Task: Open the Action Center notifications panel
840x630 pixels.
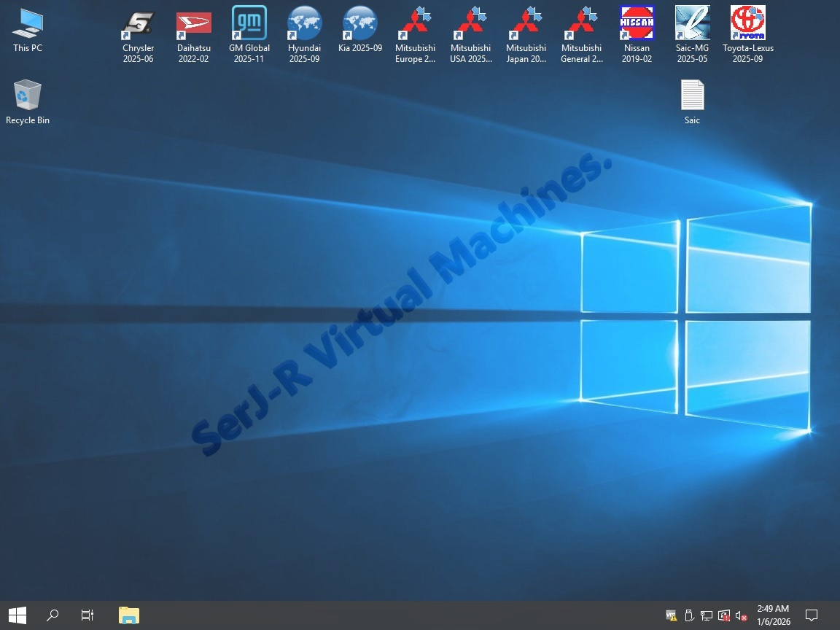Action: 811,615
